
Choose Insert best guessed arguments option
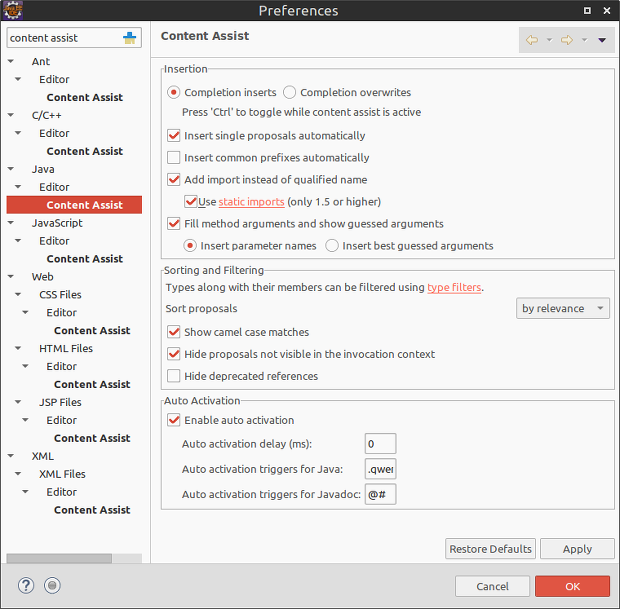(332, 246)
